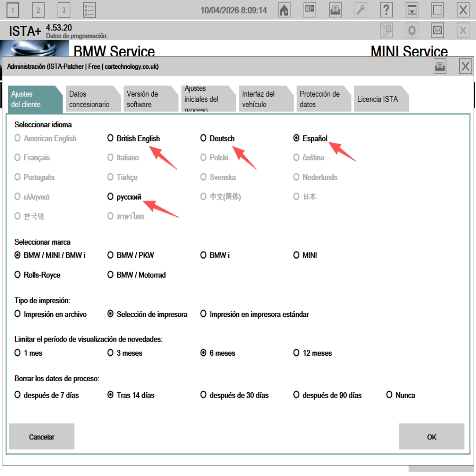Open operation slot 1 in top bar
Viewport: 476px width, 476px height.
pos(12,10)
